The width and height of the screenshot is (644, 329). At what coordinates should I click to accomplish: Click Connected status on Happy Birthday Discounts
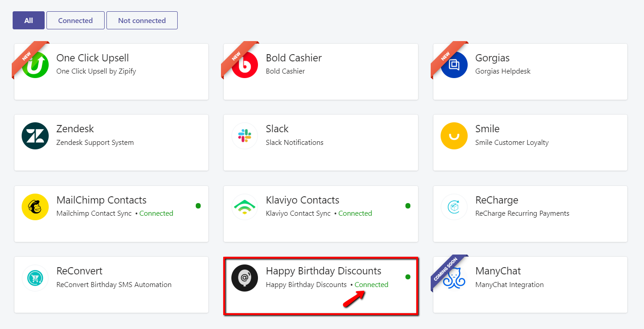click(x=372, y=285)
